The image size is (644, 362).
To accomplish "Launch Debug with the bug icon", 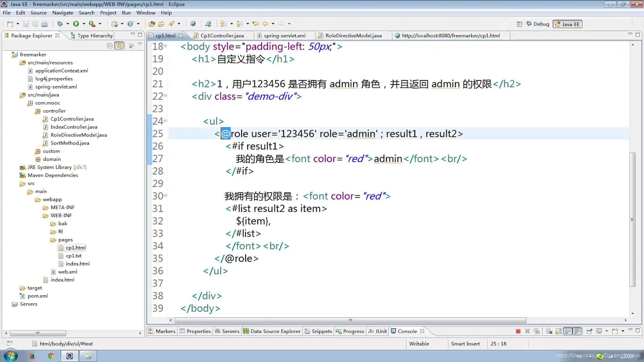I will [60, 24].
